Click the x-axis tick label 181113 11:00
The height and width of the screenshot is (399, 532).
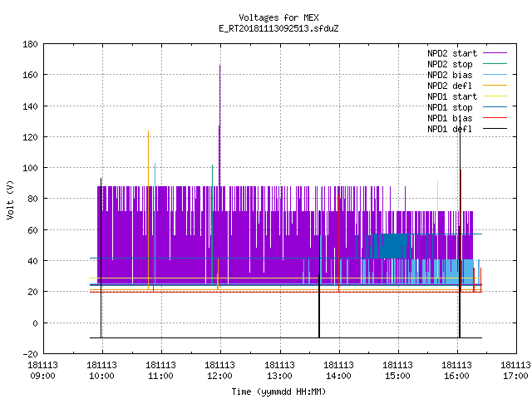[x=160, y=371]
